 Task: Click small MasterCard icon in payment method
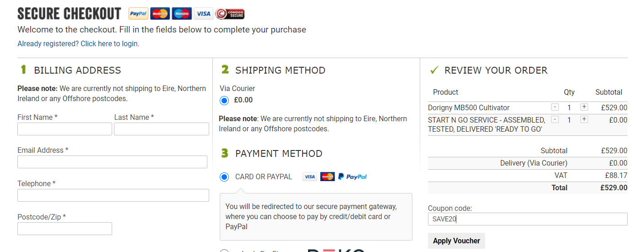(x=327, y=177)
